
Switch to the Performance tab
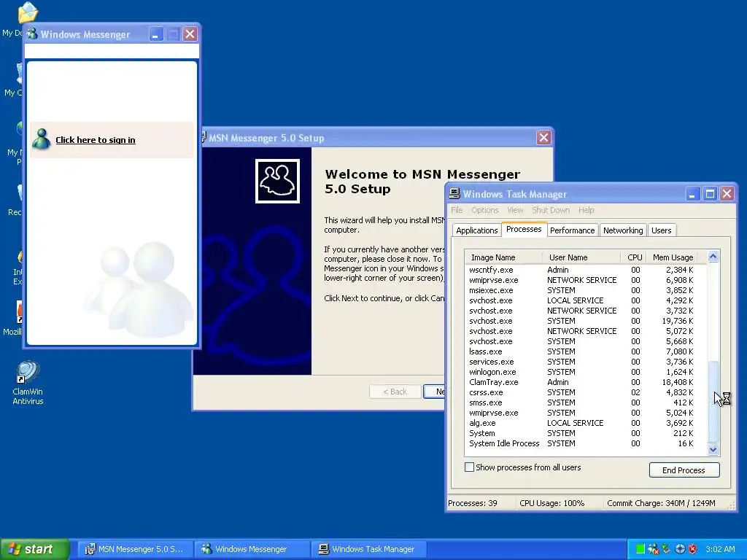pyautogui.click(x=572, y=230)
